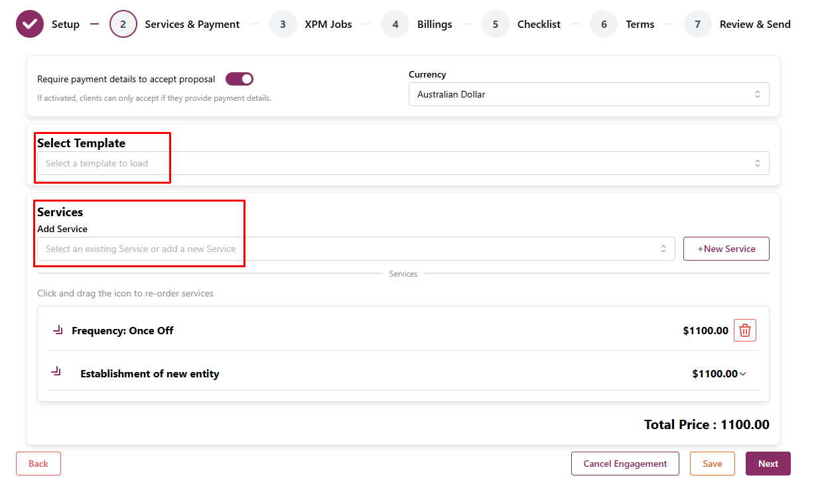Click the +New Service button
822x504 pixels.
click(x=726, y=249)
